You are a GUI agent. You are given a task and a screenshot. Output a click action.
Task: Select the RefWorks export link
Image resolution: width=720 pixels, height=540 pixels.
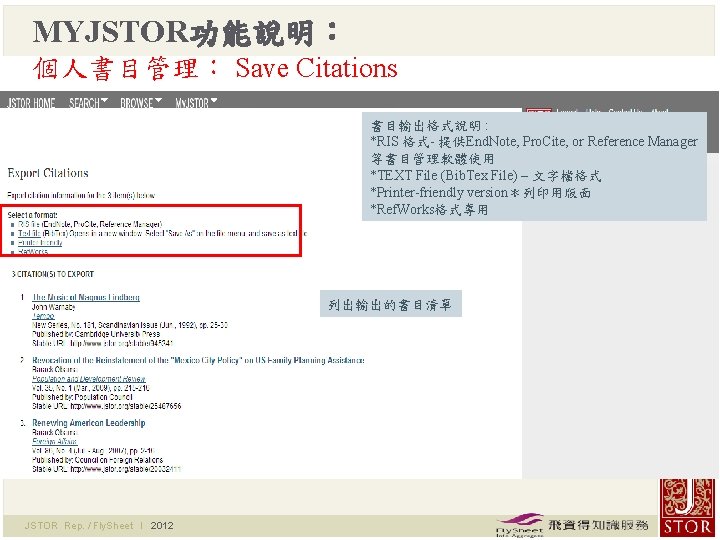point(33,252)
